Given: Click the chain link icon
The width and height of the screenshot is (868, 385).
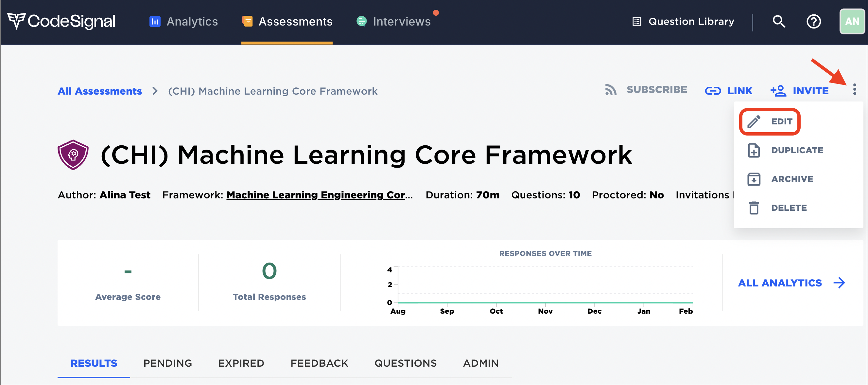Looking at the screenshot, I should point(713,91).
